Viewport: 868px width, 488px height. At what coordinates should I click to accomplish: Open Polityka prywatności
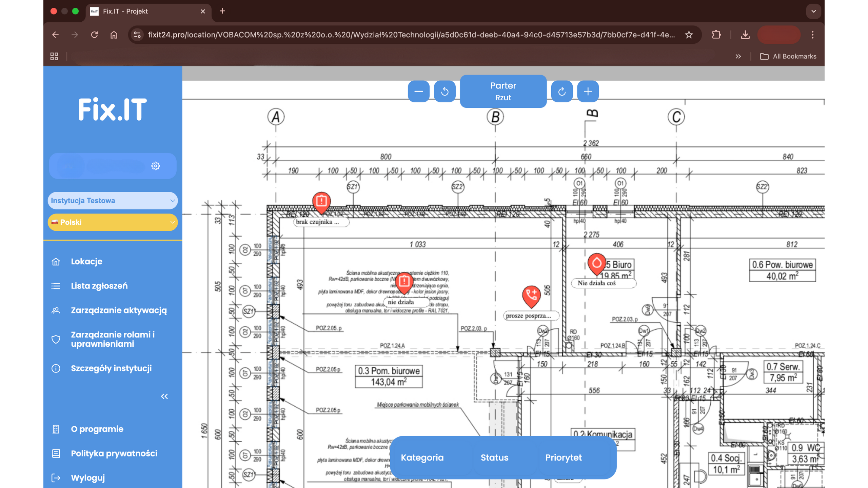pyautogui.click(x=114, y=453)
